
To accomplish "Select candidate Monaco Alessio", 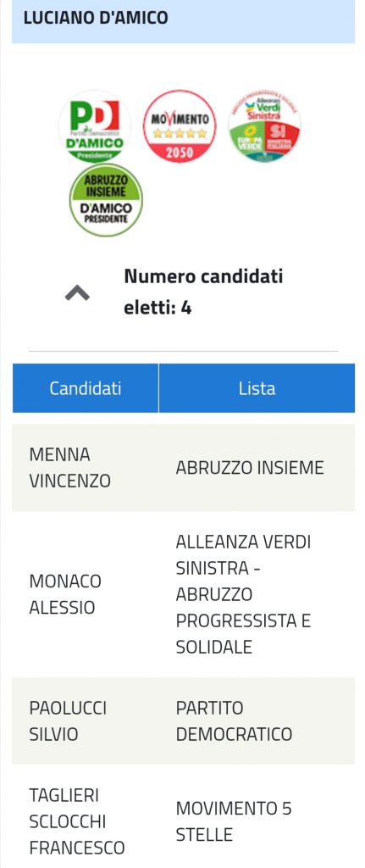I will click(x=65, y=594).
